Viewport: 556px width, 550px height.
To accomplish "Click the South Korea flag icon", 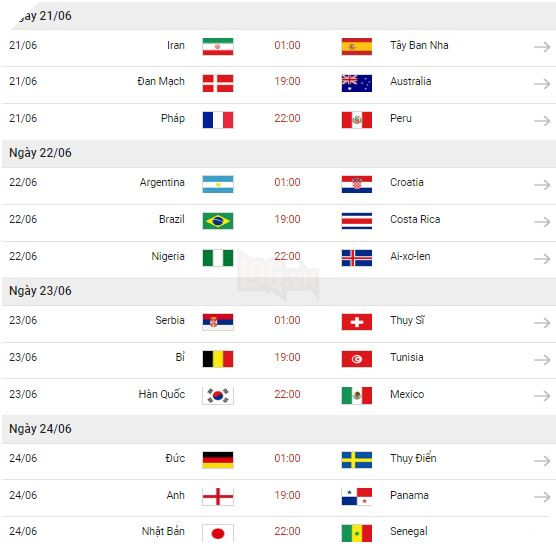I will [218, 396].
